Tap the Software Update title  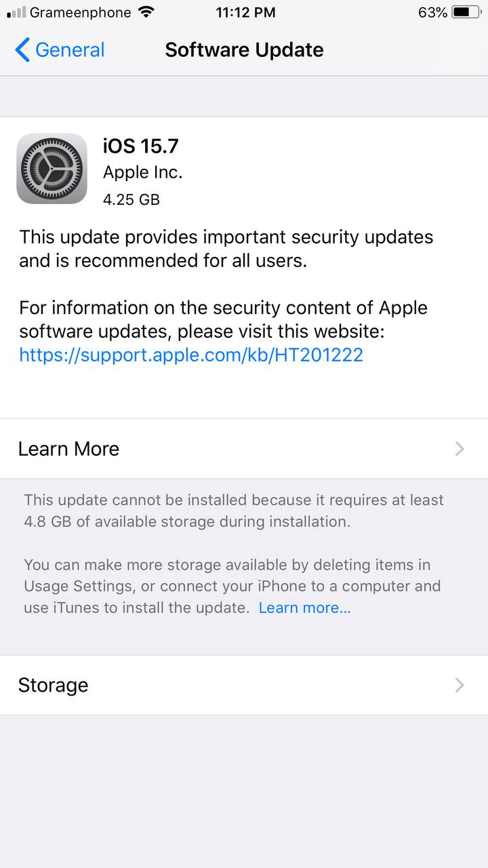point(244,50)
